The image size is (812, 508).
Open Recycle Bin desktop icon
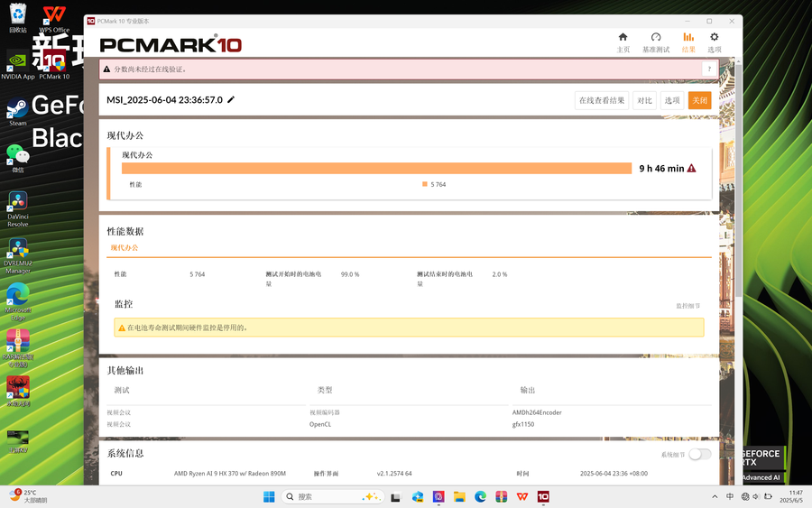coord(18,18)
